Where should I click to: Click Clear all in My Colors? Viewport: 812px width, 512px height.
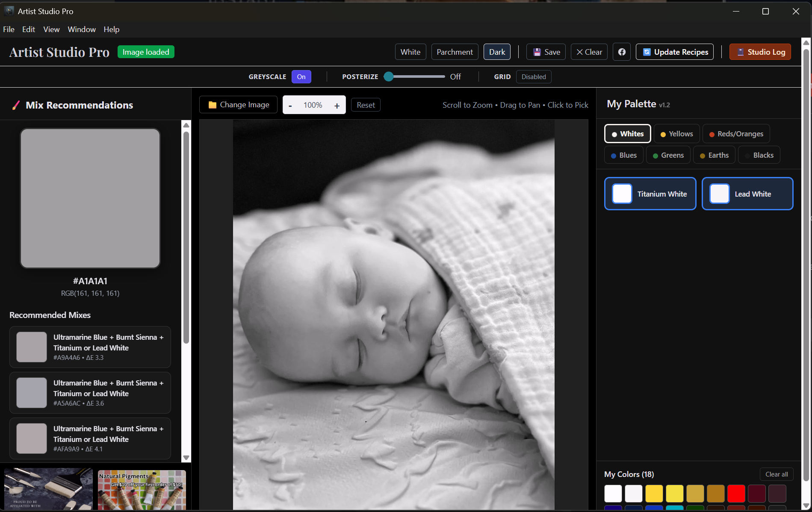777,474
